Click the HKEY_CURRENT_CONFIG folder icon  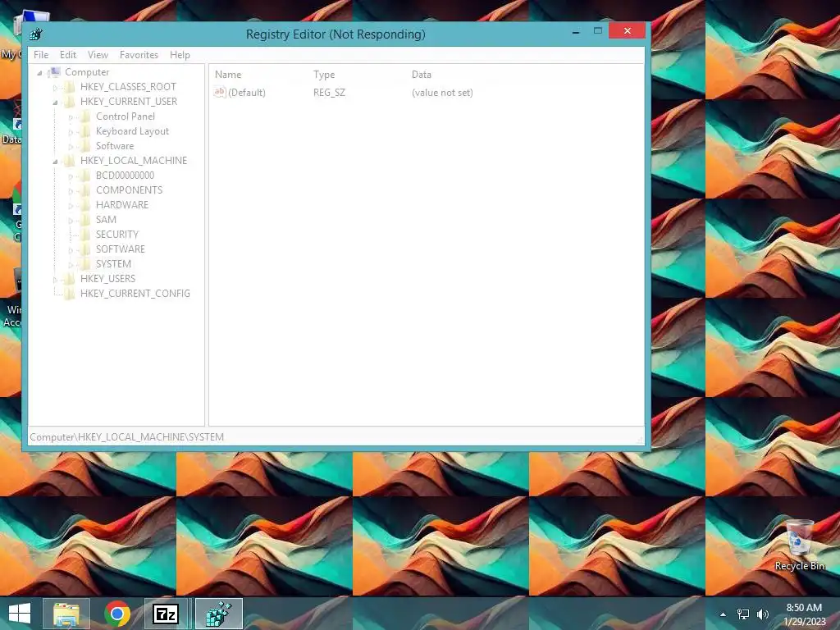tap(69, 294)
